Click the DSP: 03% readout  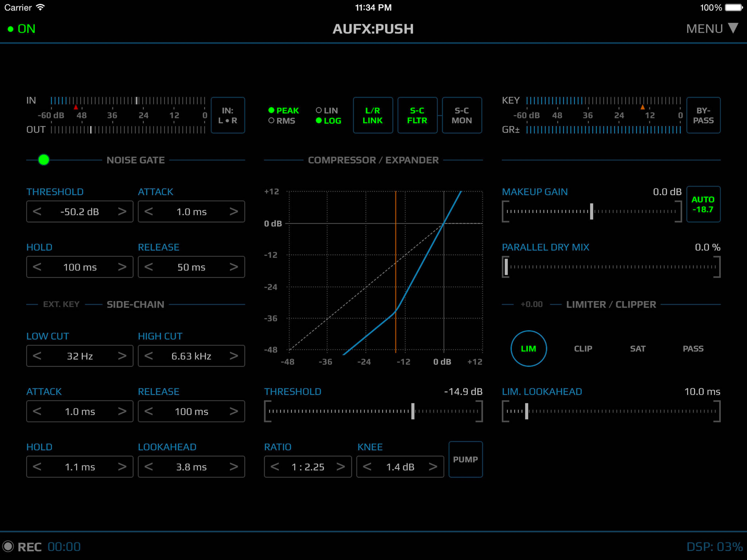pos(714,547)
